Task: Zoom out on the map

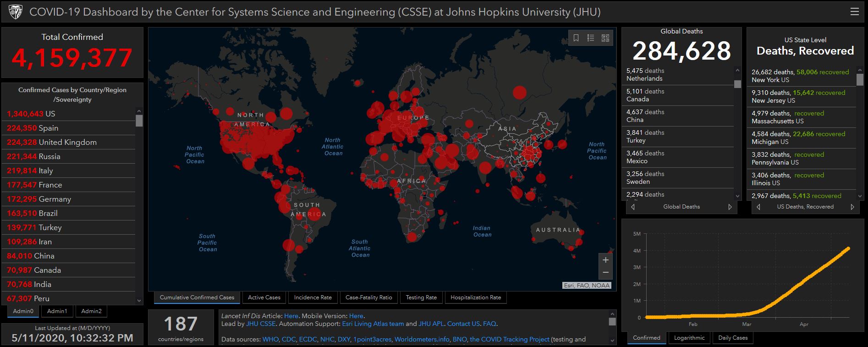Action: tap(605, 273)
